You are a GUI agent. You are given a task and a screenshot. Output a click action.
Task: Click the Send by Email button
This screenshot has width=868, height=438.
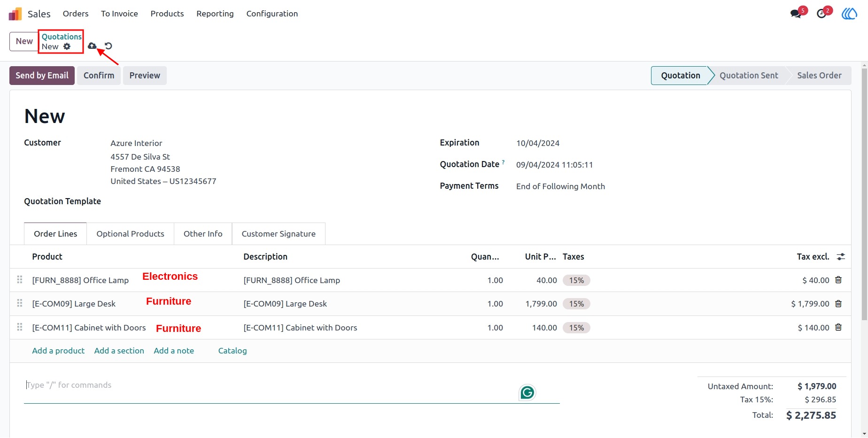42,76
